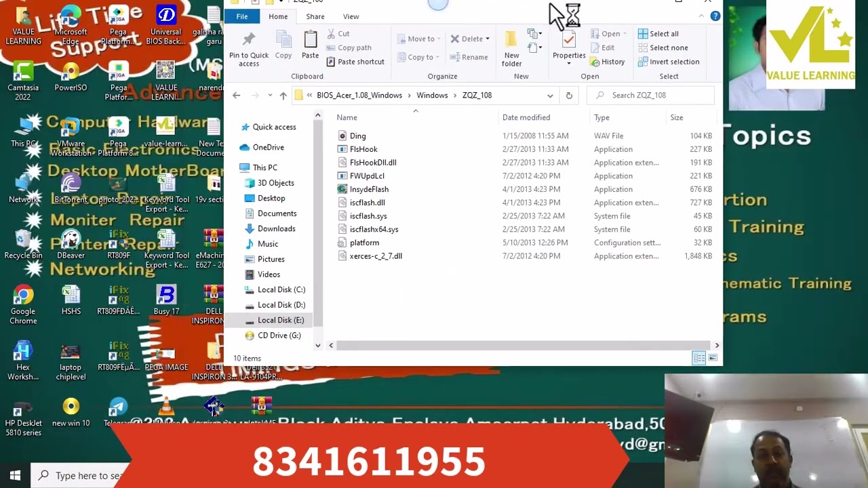Screen dimensions: 868x488
Task: Open CD Drive (G:) in sidebar
Action: [279, 335]
